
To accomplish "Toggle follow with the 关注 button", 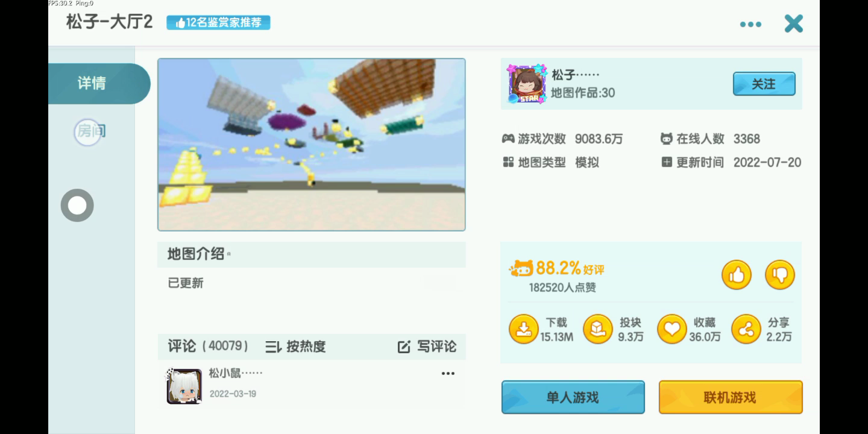I will [764, 84].
